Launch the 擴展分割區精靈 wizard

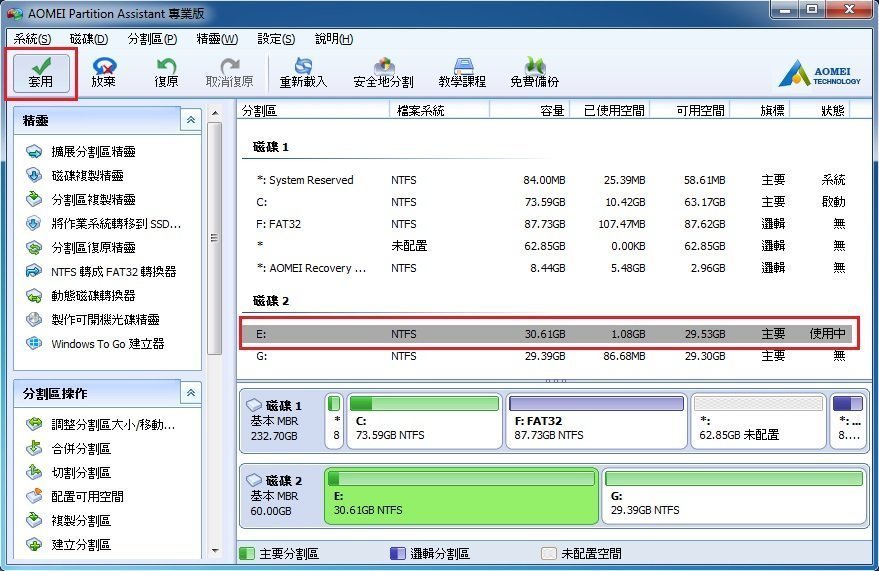coord(81,151)
